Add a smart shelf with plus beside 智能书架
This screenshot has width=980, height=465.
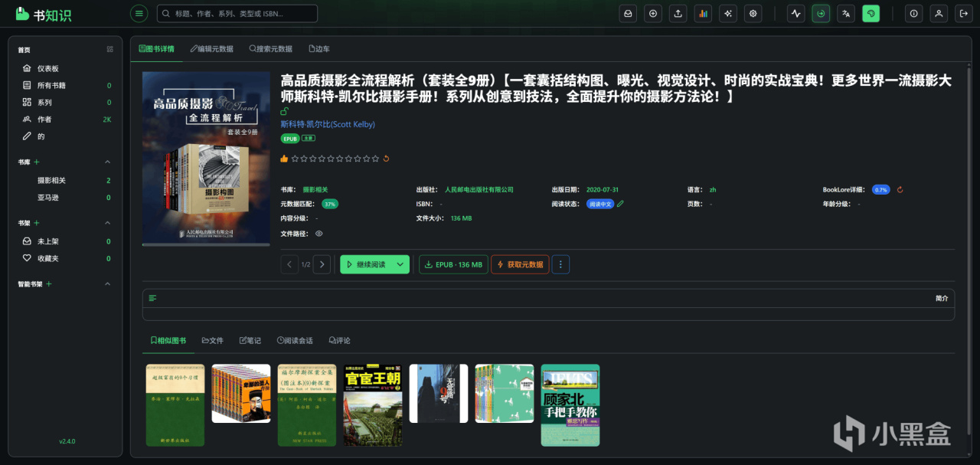tap(49, 284)
